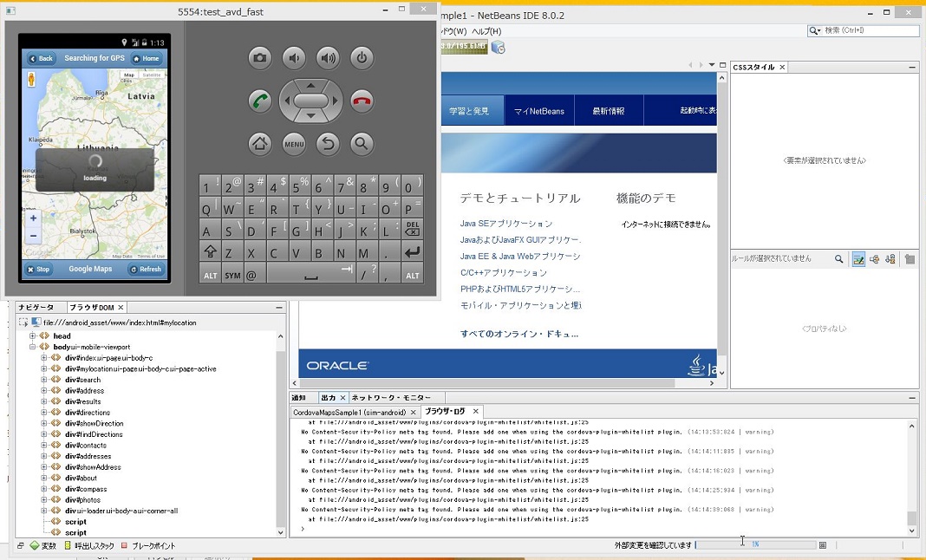Expand the div#photos node
The image size is (926, 560).
(44, 499)
